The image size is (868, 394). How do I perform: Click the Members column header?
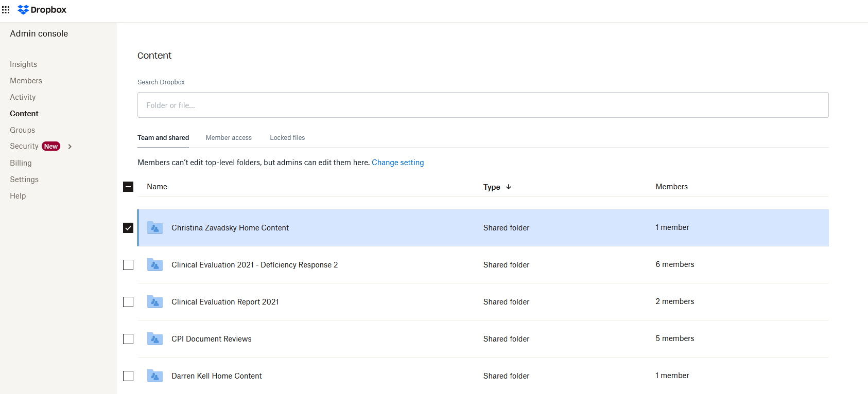pos(672,187)
